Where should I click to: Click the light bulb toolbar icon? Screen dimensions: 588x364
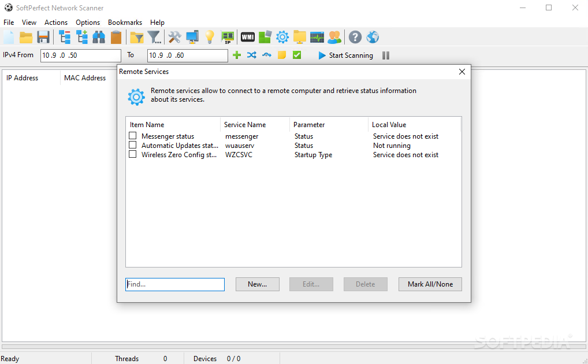tap(210, 37)
